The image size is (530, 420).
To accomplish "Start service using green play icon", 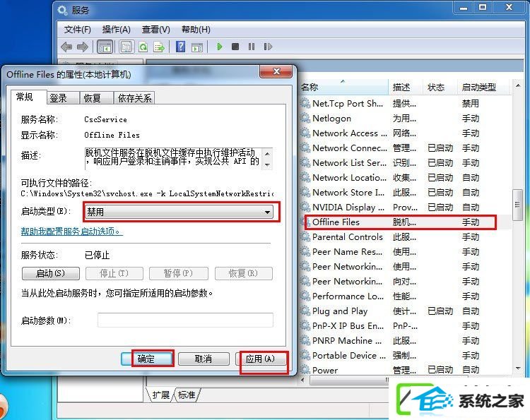I will (219, 47).
